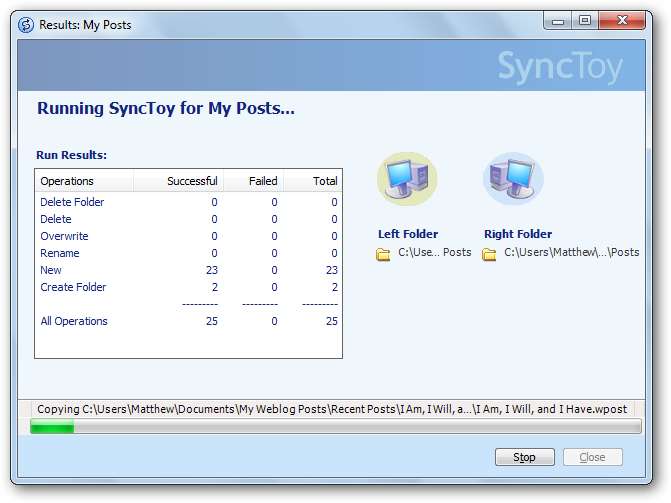Click the Failed column header
671x503 pixels.
(x=252, y=181)
